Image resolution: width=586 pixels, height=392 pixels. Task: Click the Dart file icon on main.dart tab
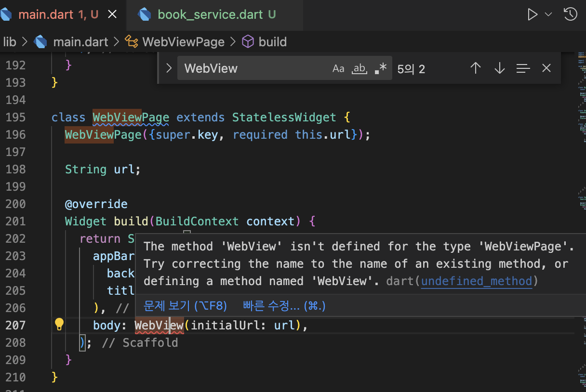point(7,14)
